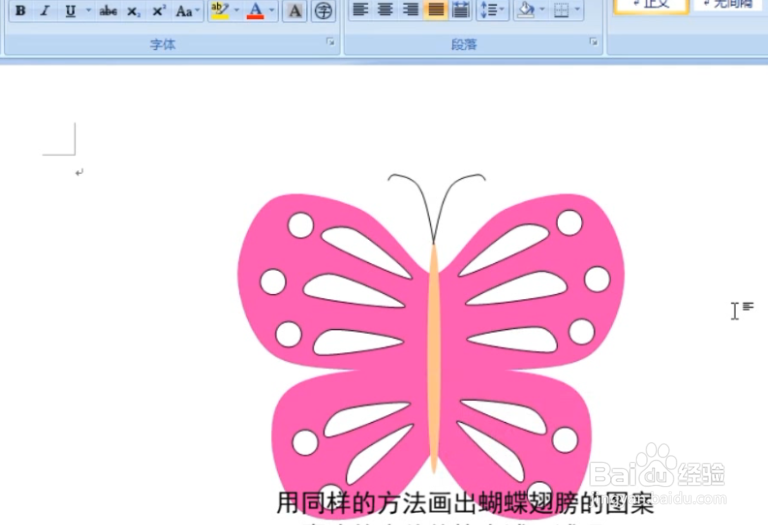768x525 pixels.
Task: Toggle superscript formatting
Action: point(158,10)
